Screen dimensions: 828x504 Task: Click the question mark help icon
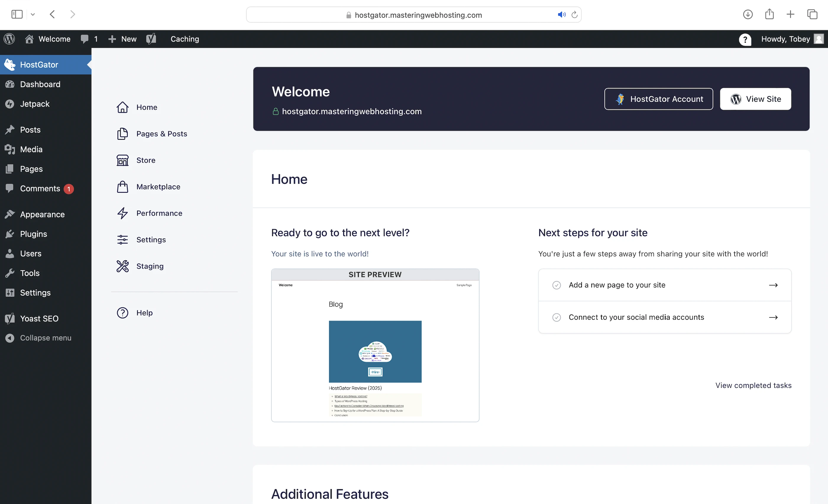pos(745,39)
